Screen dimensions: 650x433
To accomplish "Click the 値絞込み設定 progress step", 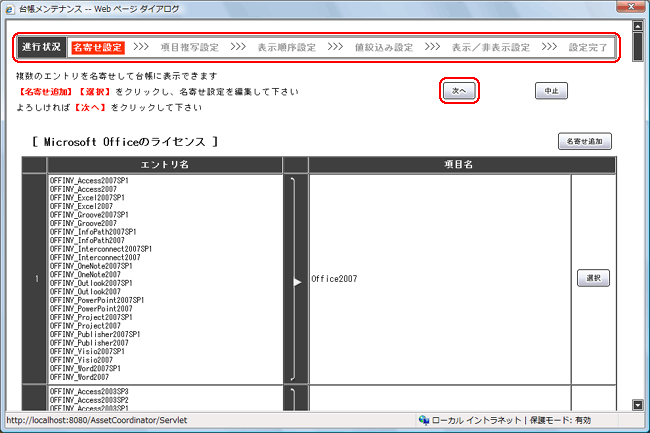I will (x=384, y=47).
